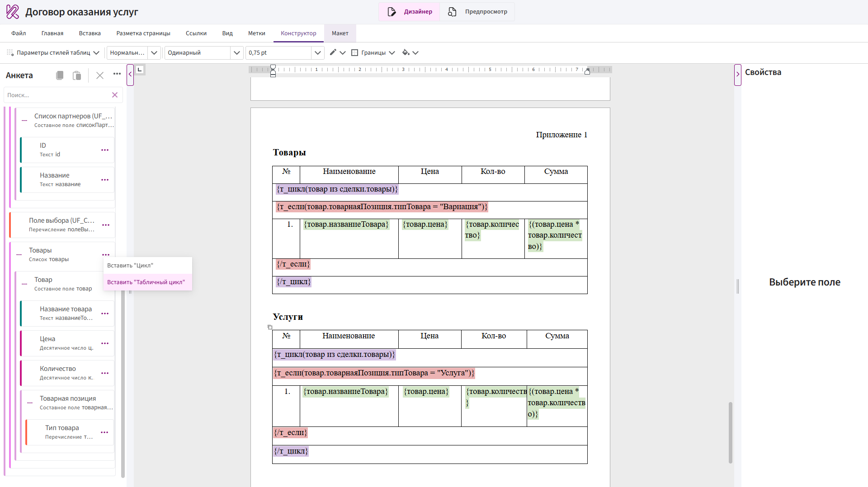This screenshot has height=487, width=868.
Task: Click the Границы button
Action: pyautogui.click(x=373, y=53)
